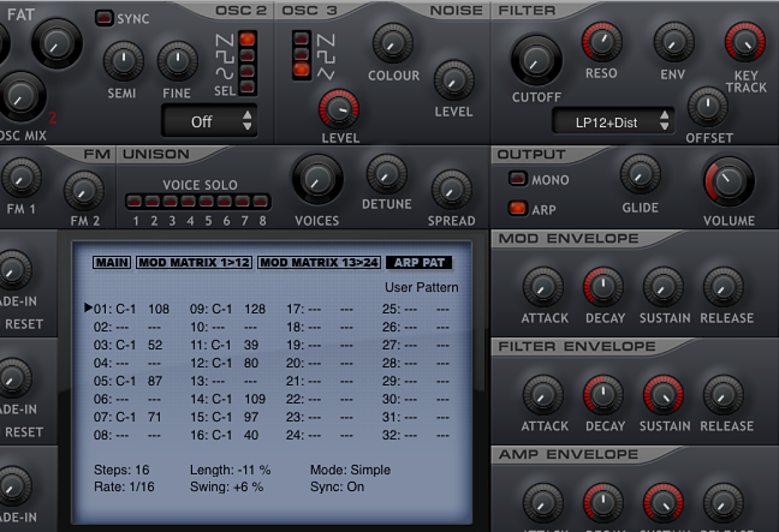Select the OSC 3 triangle waveform LED
Viewport: 779px width, 532px height.
click(x=301, y=69)
